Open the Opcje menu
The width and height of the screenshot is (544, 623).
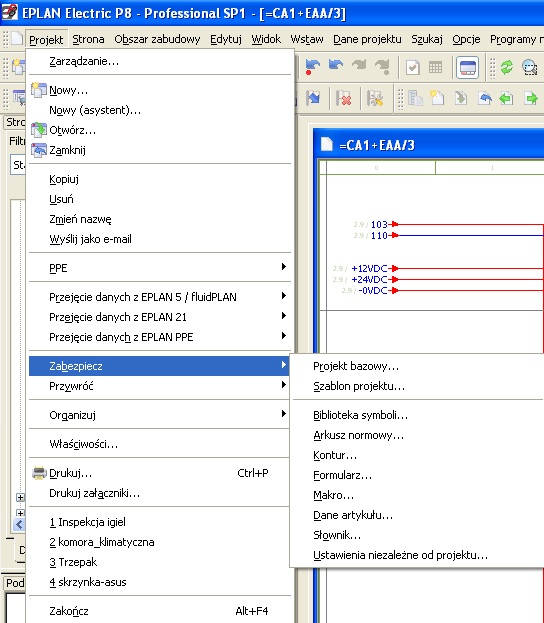tap(466, 39)
